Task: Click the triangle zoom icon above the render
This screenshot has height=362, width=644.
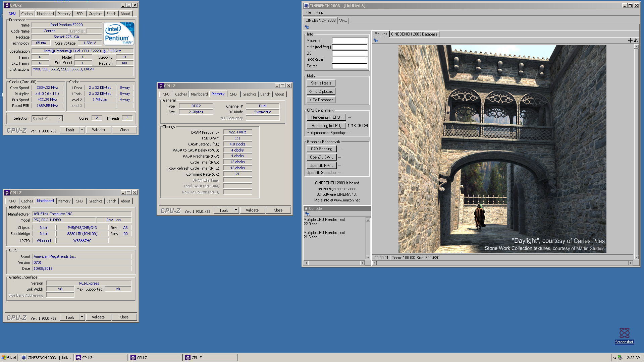Action: pyautogui.click(x=636, y=41)
